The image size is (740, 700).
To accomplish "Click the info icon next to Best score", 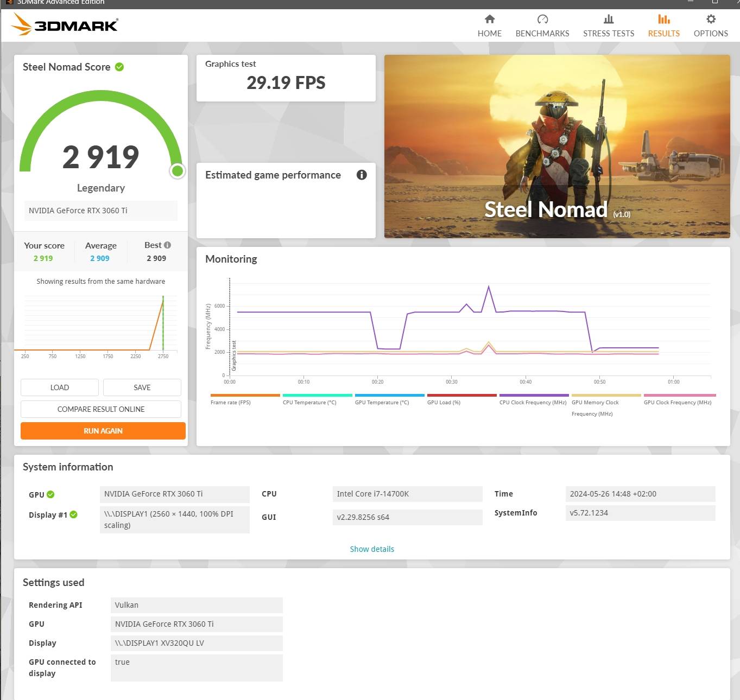I will 166,245.
